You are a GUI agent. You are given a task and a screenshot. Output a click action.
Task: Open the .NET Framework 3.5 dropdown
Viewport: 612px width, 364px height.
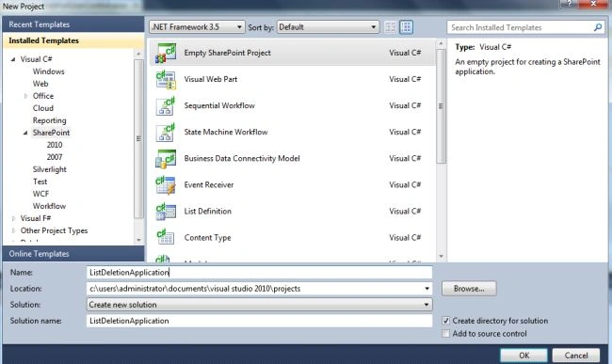(197, 27)
